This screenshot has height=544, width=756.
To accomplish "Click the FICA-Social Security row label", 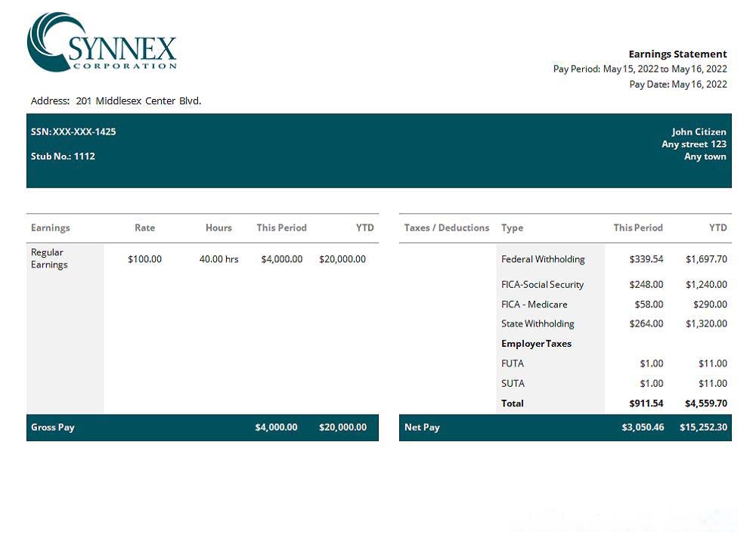I will click(542, 285).
